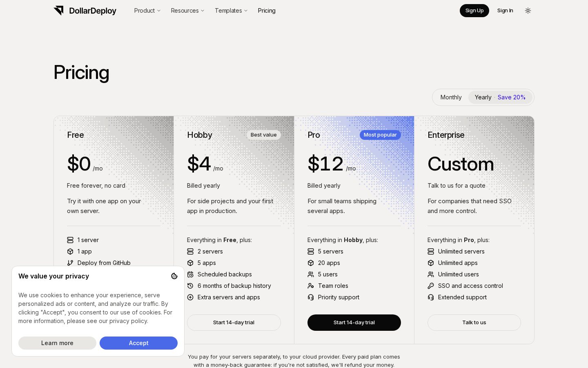Click the users icon beside Unlimited users
This screenshot has width=588, height=368.
(x=431, y=274)
